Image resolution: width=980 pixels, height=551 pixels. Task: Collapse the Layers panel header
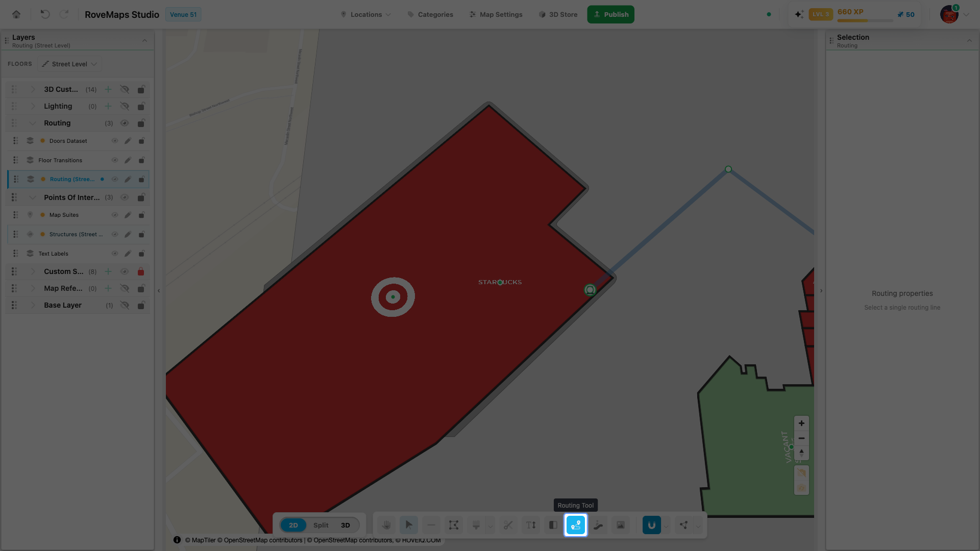[144, 40]
